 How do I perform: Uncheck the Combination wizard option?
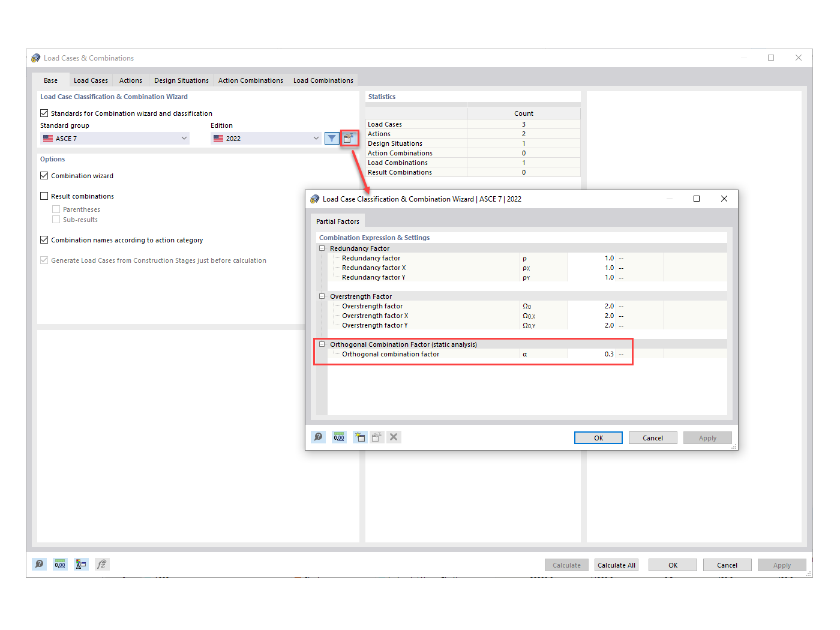point(44,175)
